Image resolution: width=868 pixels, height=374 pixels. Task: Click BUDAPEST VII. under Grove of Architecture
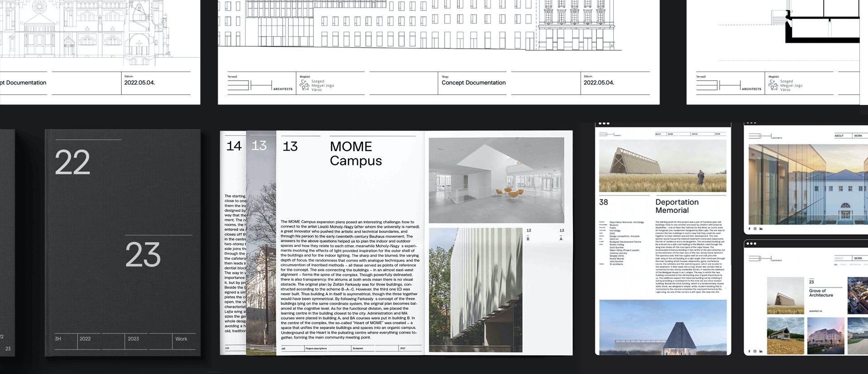816,312
